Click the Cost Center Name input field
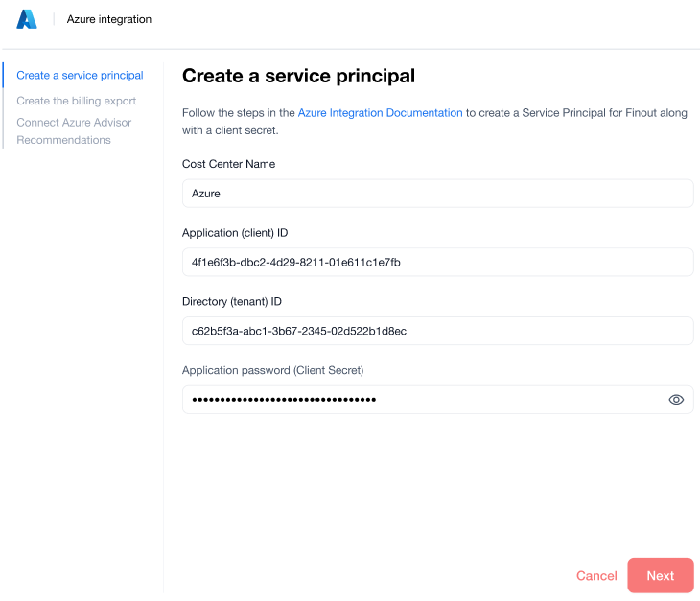This screenshot has height=601, width=700. pyautogui.click(x=437, y=194)
